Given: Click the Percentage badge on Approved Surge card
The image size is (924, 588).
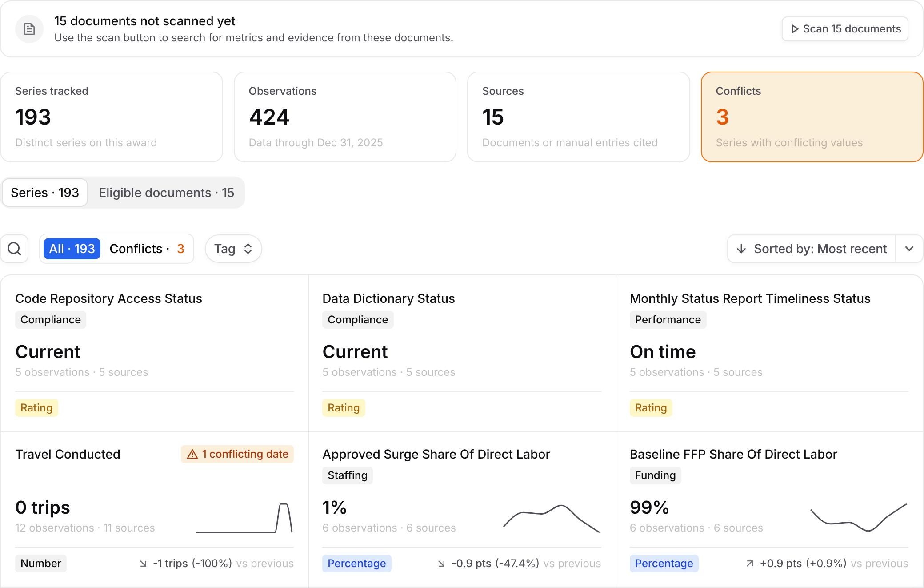Looking at the screenshot, I should [x=357, y=564].
